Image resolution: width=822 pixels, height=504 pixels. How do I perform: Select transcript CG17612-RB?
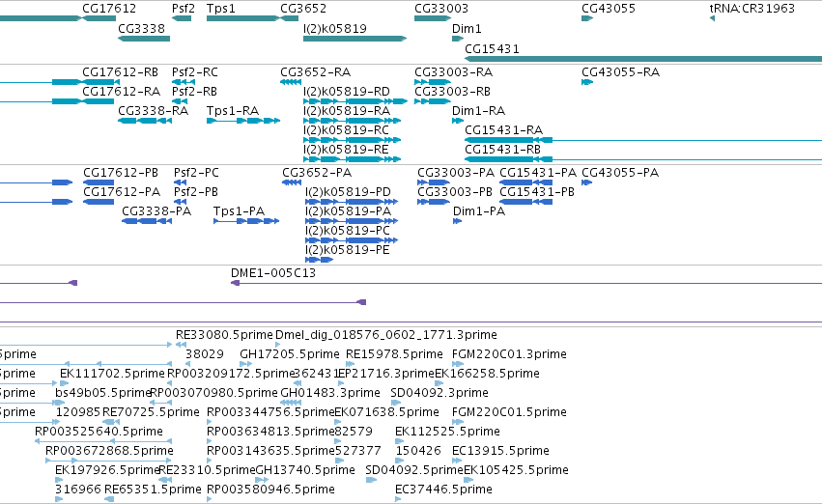click(x=120, y=71)
